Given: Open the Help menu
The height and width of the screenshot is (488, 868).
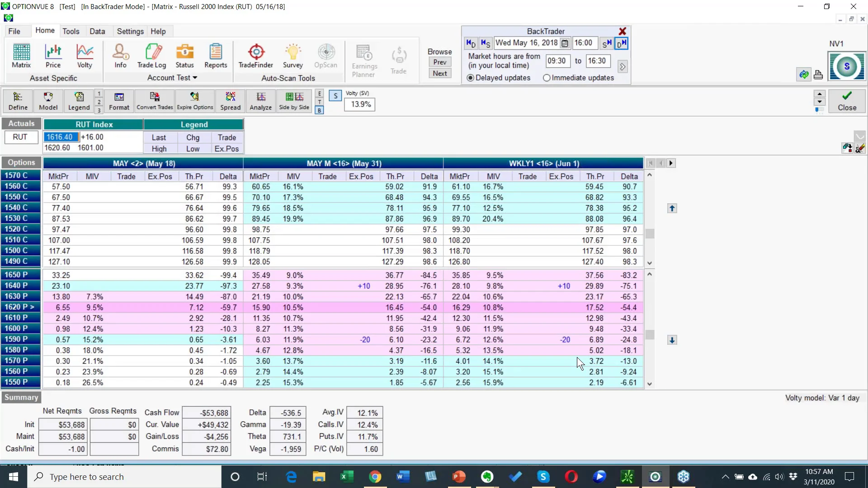Looking at the screenshot, I should coord(158,31).
